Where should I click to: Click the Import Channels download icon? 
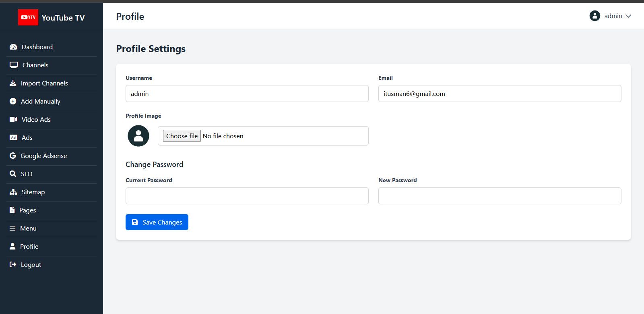click(x=13, y=83)
